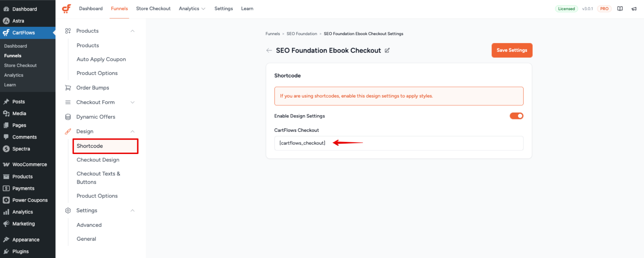The width and height of the screenshot is (644, 258).
Task: Collapse the Products section chevron
Action: (x=132, y=31)
